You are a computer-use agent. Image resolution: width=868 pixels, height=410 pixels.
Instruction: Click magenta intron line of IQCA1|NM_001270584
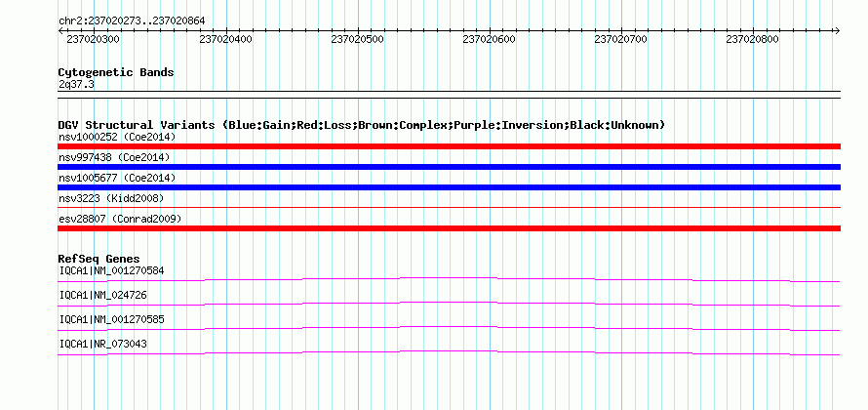[449, 280]
